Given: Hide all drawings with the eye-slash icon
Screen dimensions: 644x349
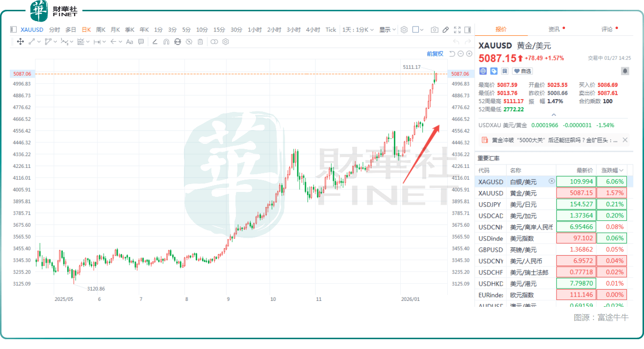Looking at the screenshot, I should pos(189,42).
